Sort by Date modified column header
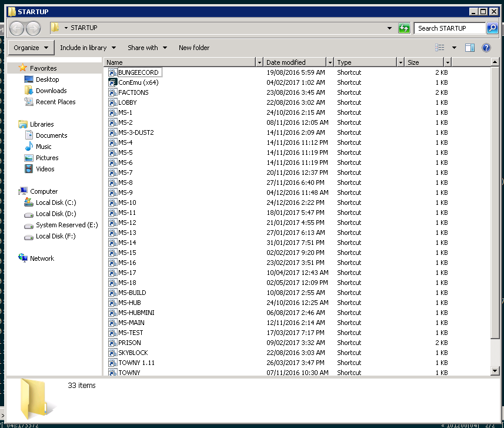 pyautogui.click(x=294, y=62)
